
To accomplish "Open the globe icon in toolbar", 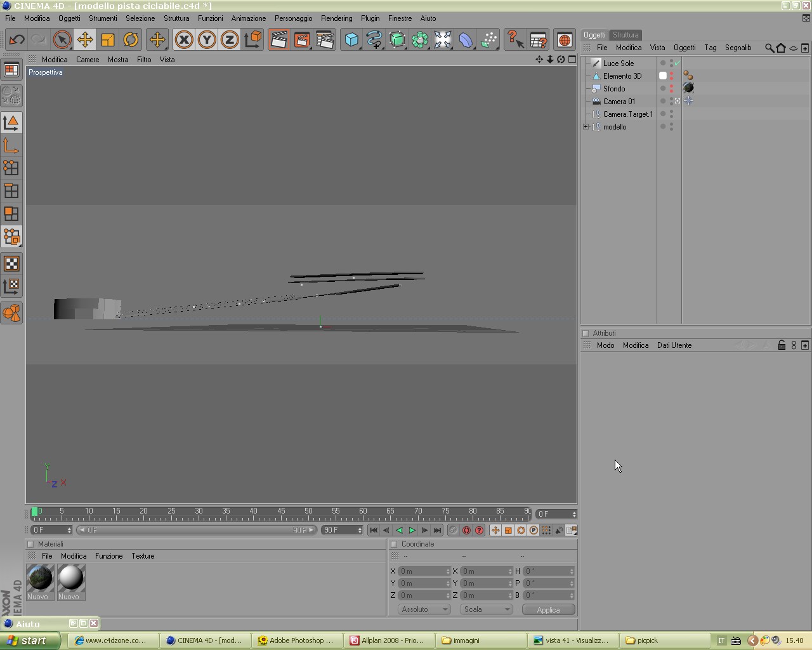I will 564,40.
